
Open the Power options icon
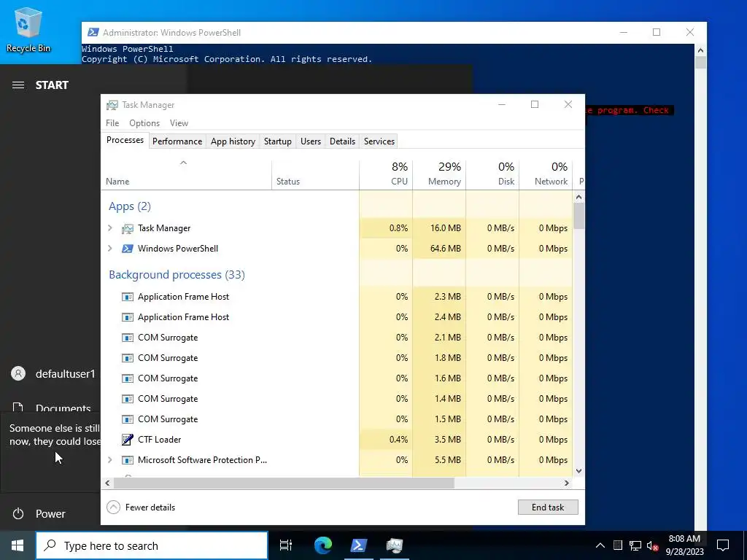(x=18, y=513)
